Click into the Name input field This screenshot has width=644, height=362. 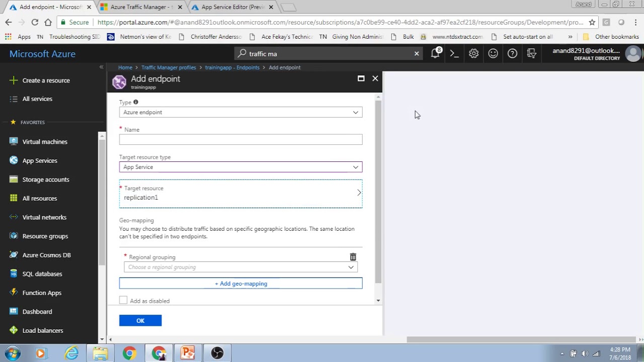pos(240,139)
